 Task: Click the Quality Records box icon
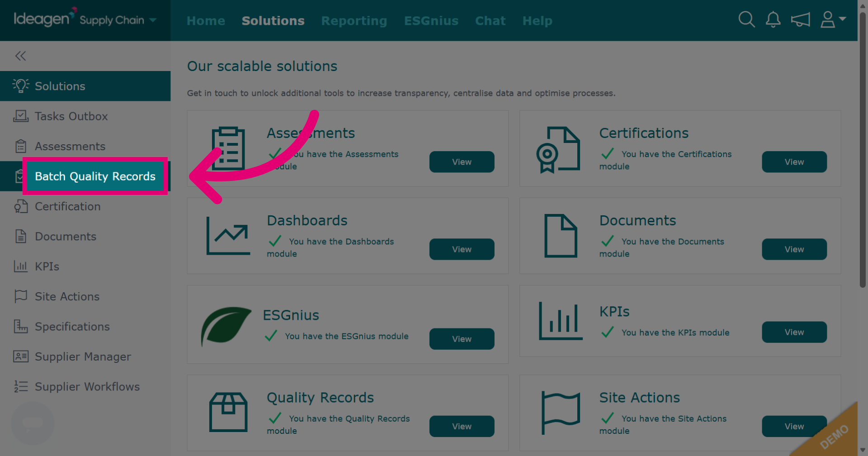pos(228,412)
